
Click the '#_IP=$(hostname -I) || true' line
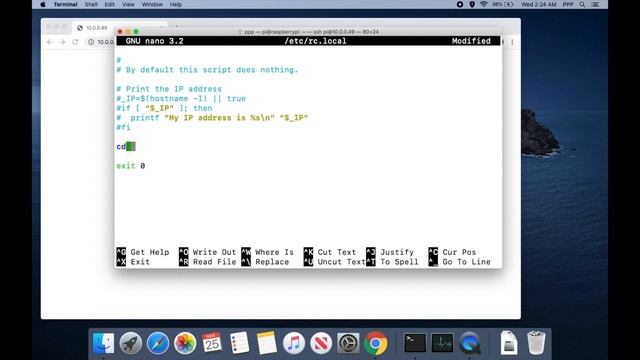pos(181,99)
